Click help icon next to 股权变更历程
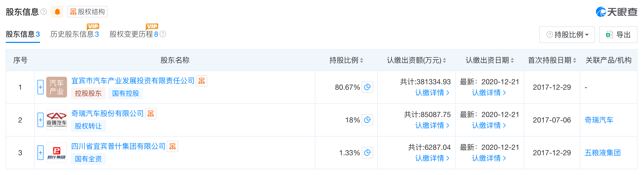644x175 pixels. click(x=163, y=34)
